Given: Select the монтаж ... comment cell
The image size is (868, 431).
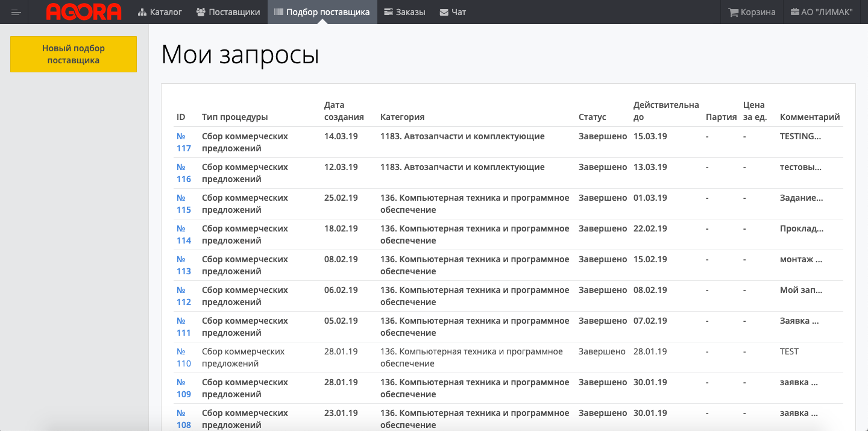Looking at the screenshot, I should click(801, 259).
